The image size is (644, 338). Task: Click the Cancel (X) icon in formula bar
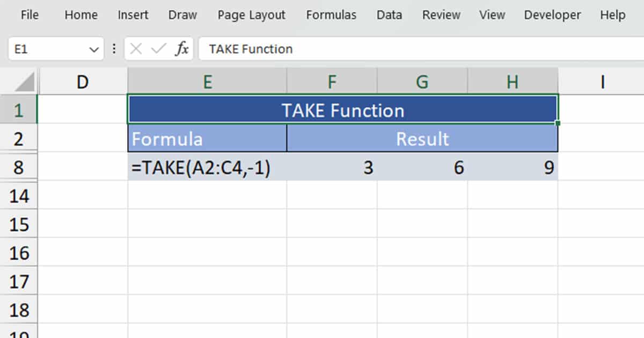click(x=136, y=49)
